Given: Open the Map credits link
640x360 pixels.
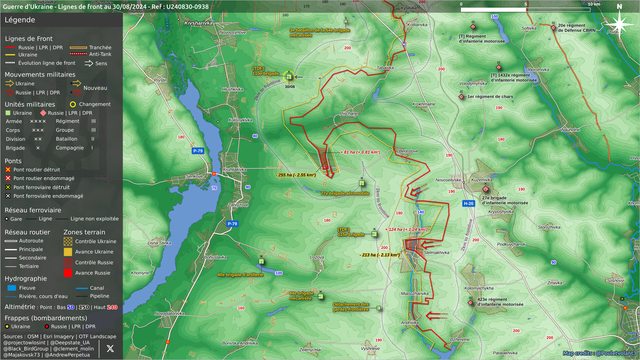Looking at the screenshot, I should tap(600, 353).
